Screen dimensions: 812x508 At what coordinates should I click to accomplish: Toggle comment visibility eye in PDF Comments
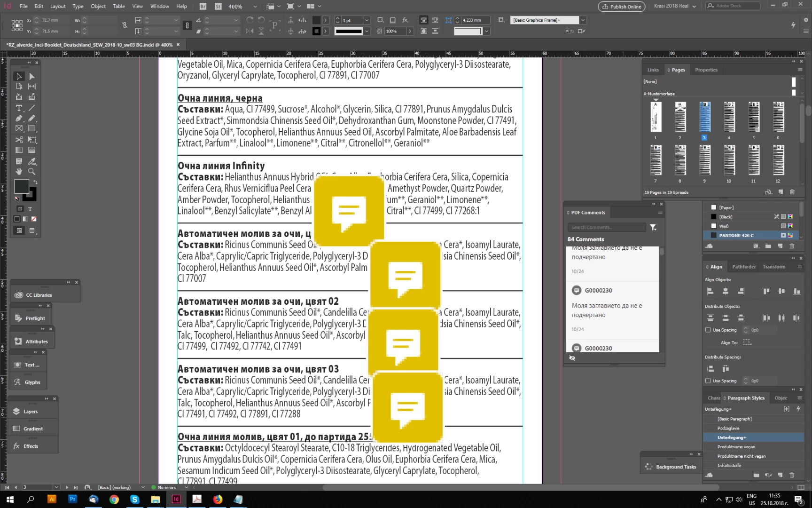[x=572, y=358]
